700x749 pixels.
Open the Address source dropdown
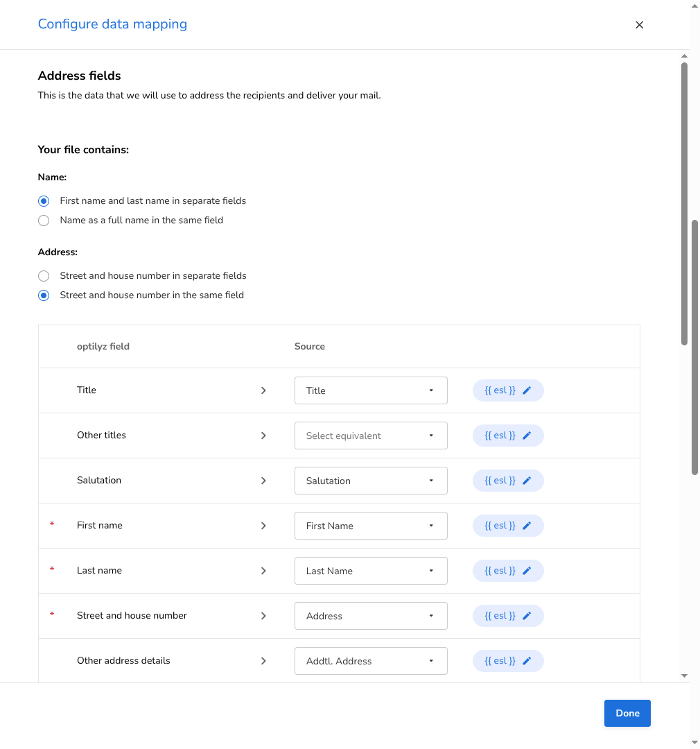coord(371,616)
